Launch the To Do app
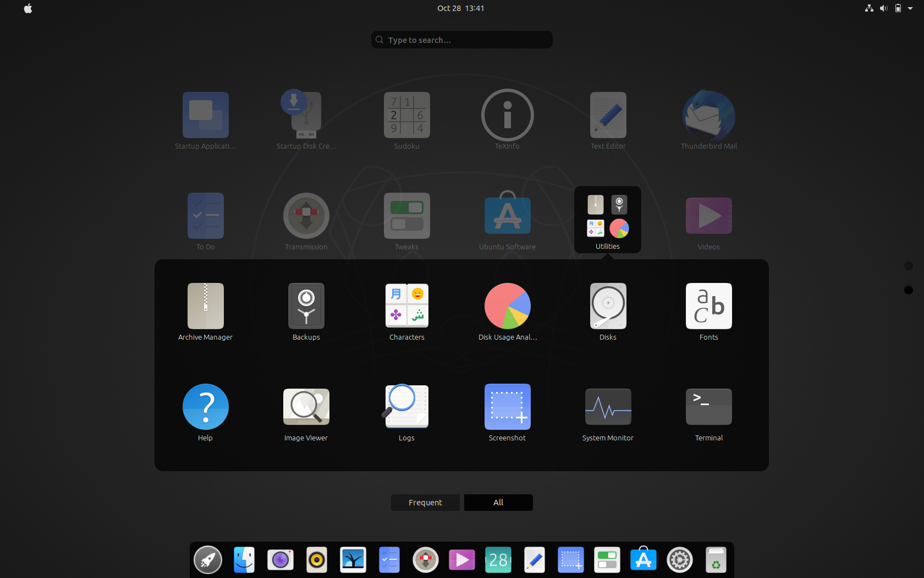Viewport: 924px width, 578px height. point(205,221)
